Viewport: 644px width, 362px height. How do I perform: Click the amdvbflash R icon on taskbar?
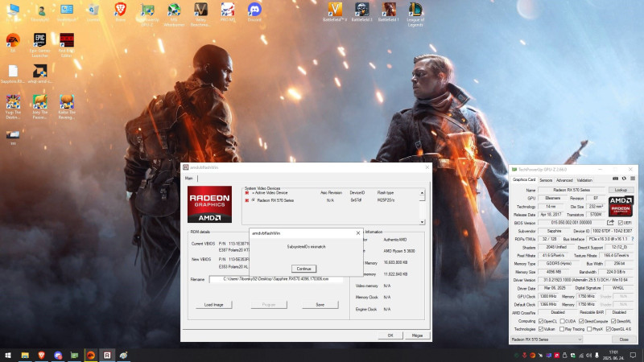(x=107, y=355)
